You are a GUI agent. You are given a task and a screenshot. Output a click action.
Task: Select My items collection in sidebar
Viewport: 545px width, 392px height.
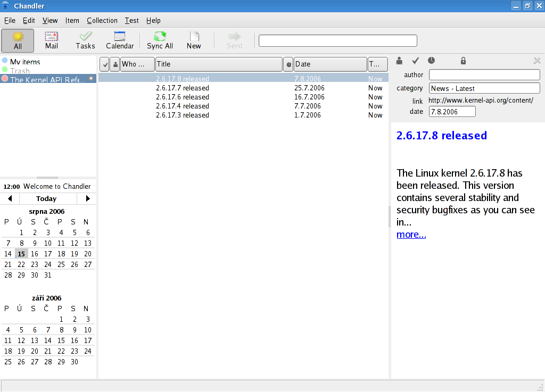(48, 62)
